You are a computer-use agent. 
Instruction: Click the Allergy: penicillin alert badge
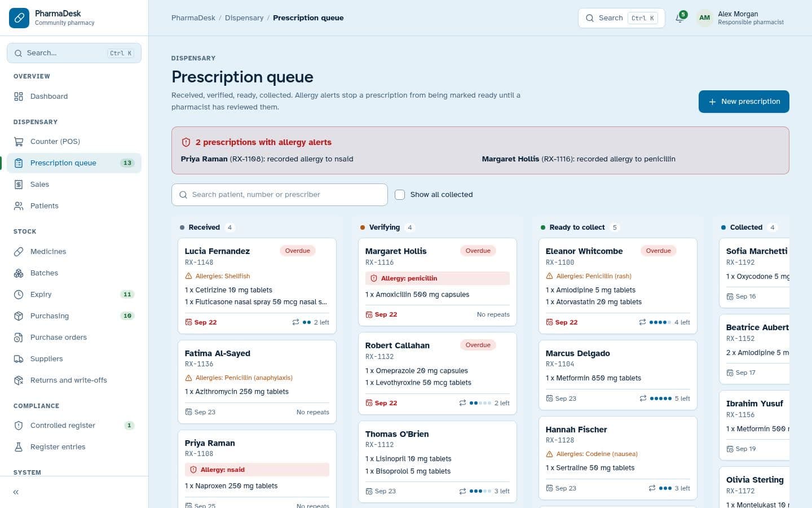438,278
